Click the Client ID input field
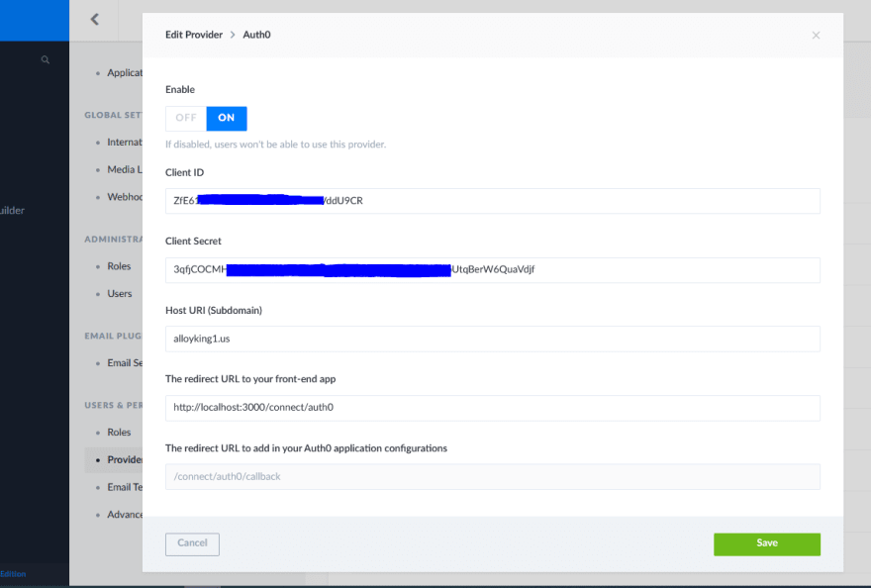The width and height of the screenshot is (871, 588). tap(493, 201)
